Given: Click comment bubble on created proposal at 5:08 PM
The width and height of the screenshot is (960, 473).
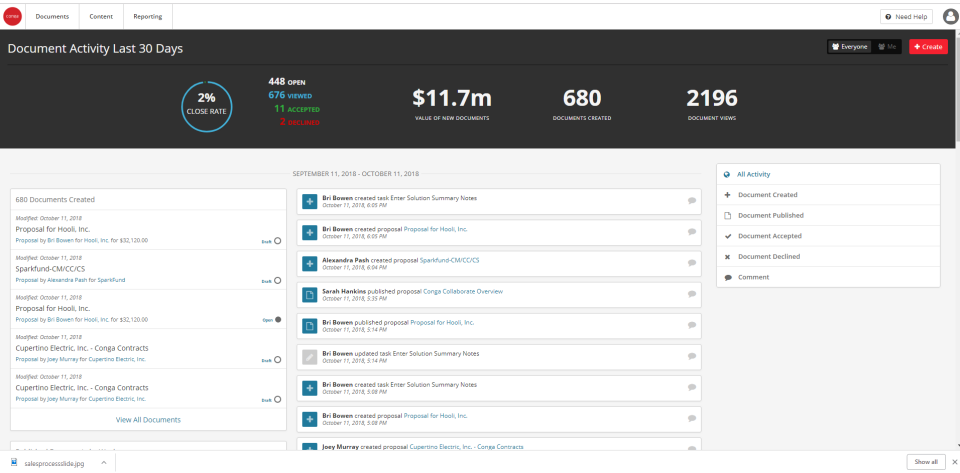Looking at the screenshot, I should (692, 419).
